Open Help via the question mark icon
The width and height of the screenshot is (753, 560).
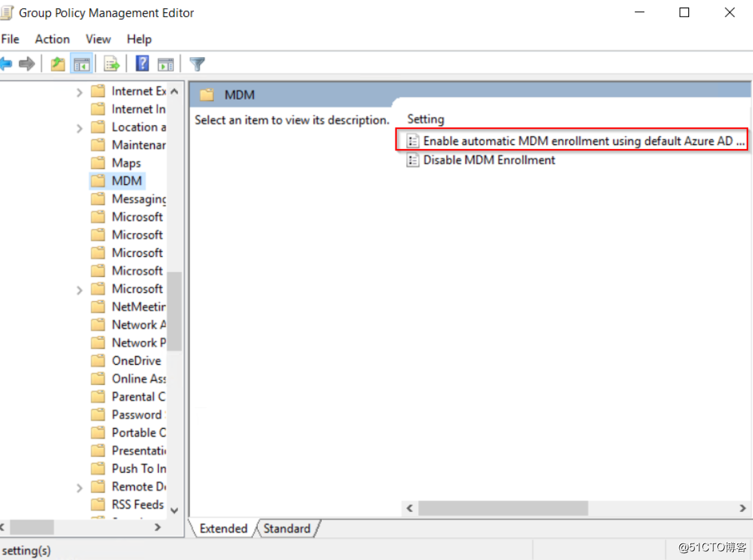pyautogui.click(x=142, y=63)
